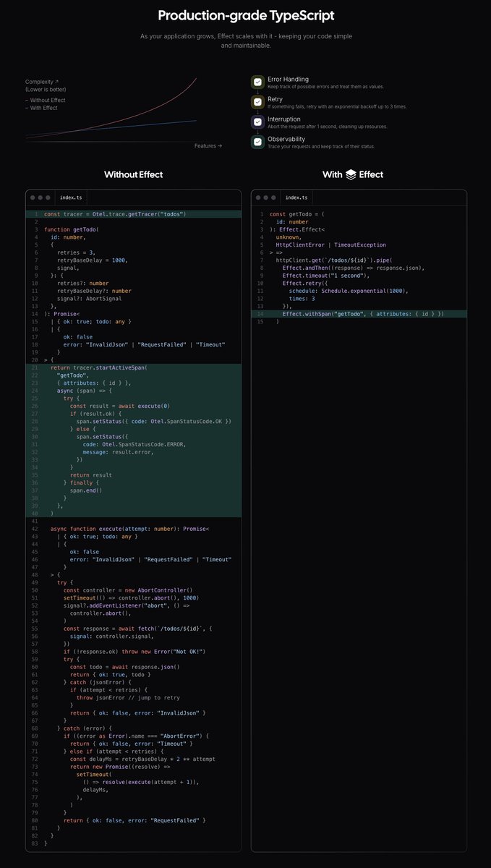Toggle the Observability checkbox
Image resolution: width=491 pixels, height=868 pixels.
point(257,142)
